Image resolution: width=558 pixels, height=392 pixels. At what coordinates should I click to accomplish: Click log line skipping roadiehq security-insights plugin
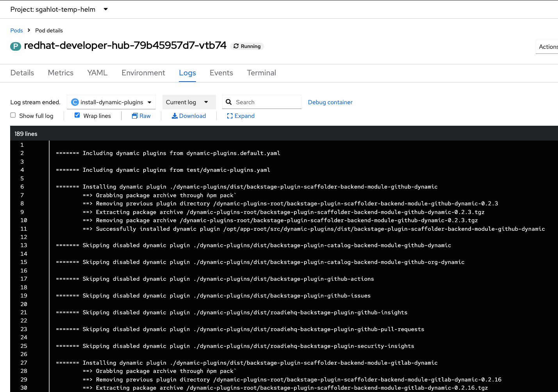(x=235, y=346)
